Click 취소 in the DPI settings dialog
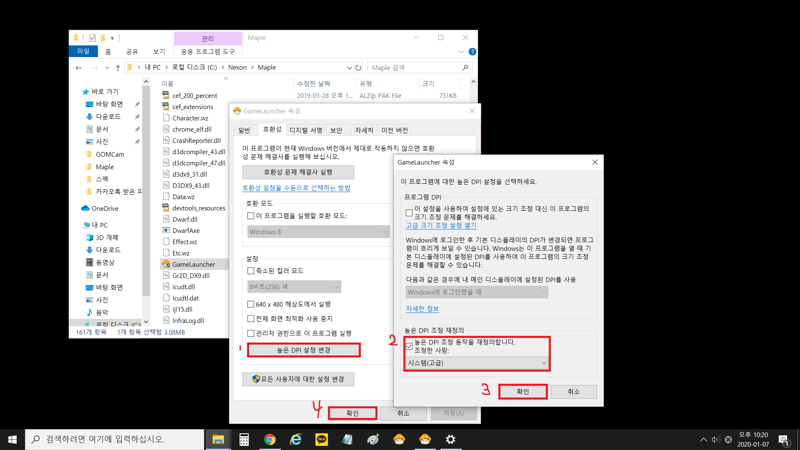This screenshot has height=450, width=800. pos(573,391)
